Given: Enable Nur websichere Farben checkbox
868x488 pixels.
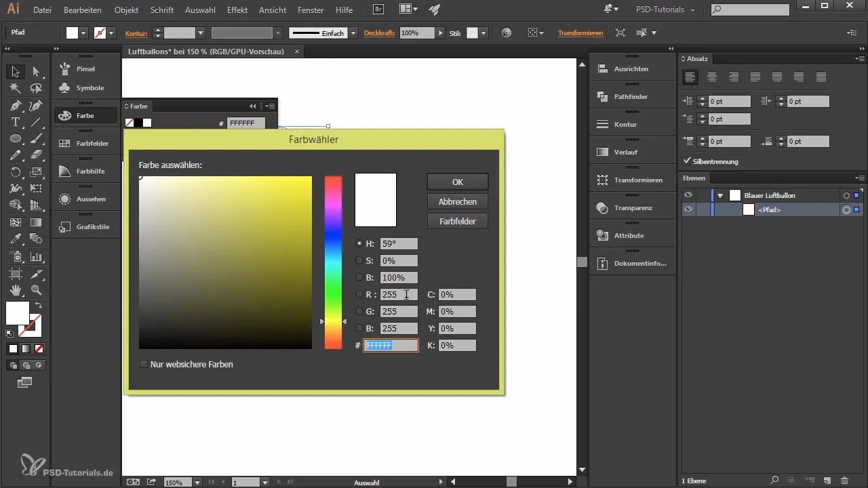Looking at the screenshot, I should click(x=143, y=364).
